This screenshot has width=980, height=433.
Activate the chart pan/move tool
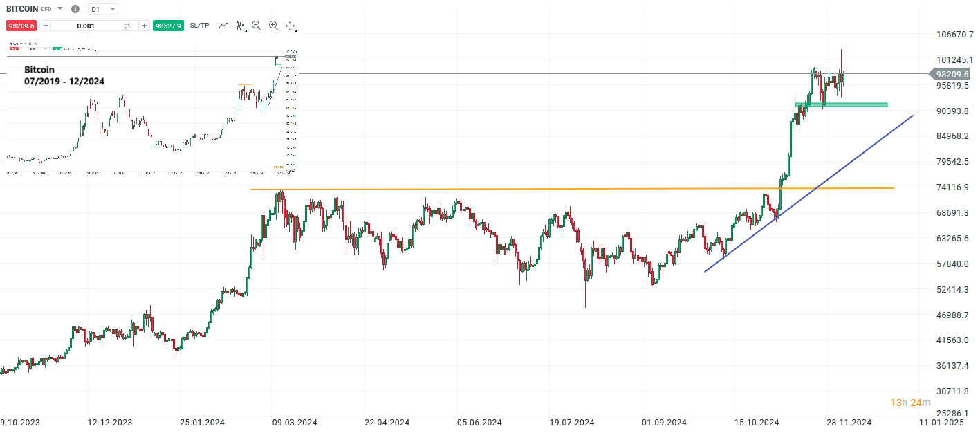coord(290,26)
